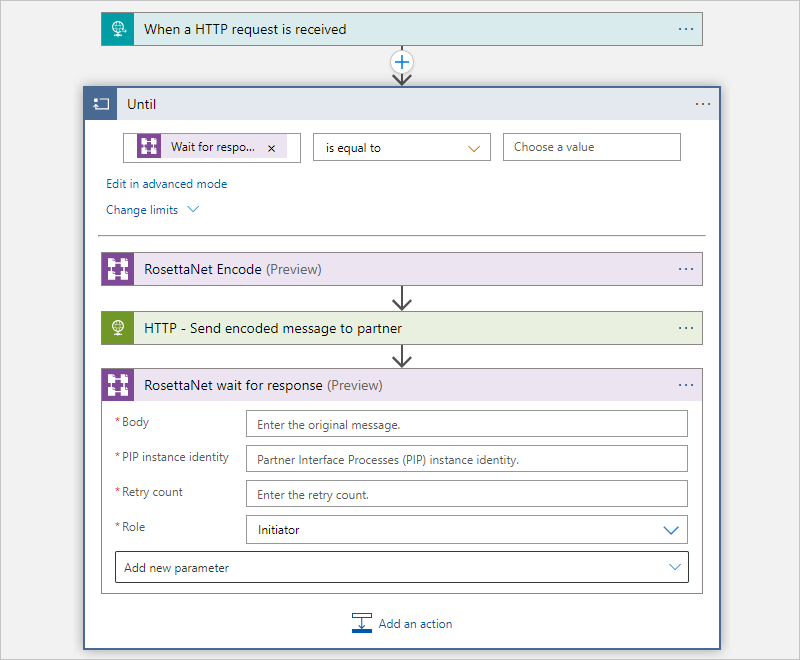Screen dimensions: 800x660
Task: Click the Retry count input field
Action: click(x=466, y=494)
